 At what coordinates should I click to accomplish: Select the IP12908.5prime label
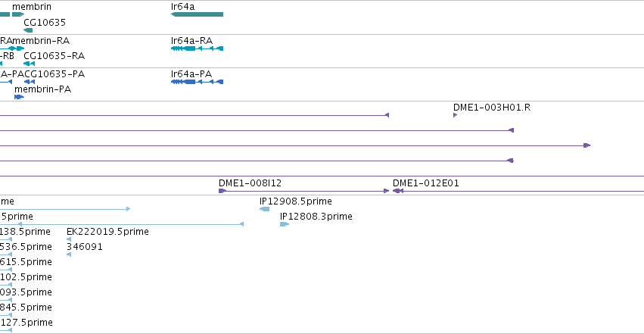point(296,201)
